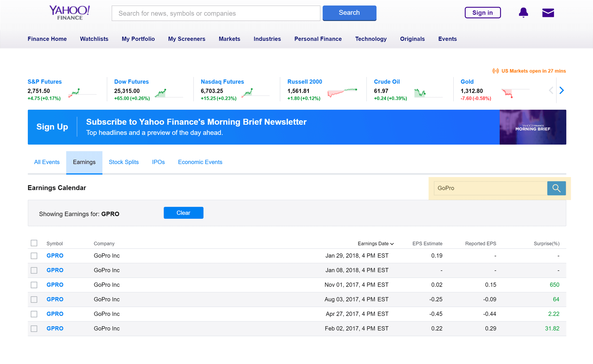Focus the earnings search field containing GoPro
The height and width of the screenshot is (364, 593).
click(490, 188)
